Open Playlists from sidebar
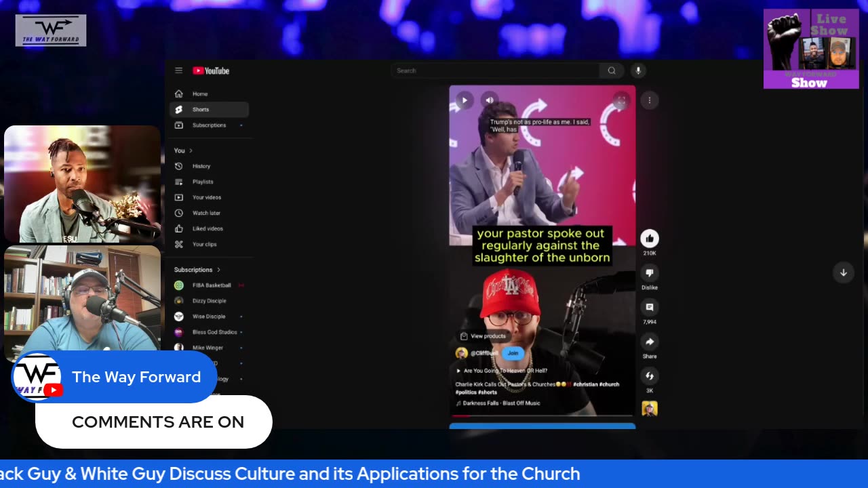 (x=210, y=182)
